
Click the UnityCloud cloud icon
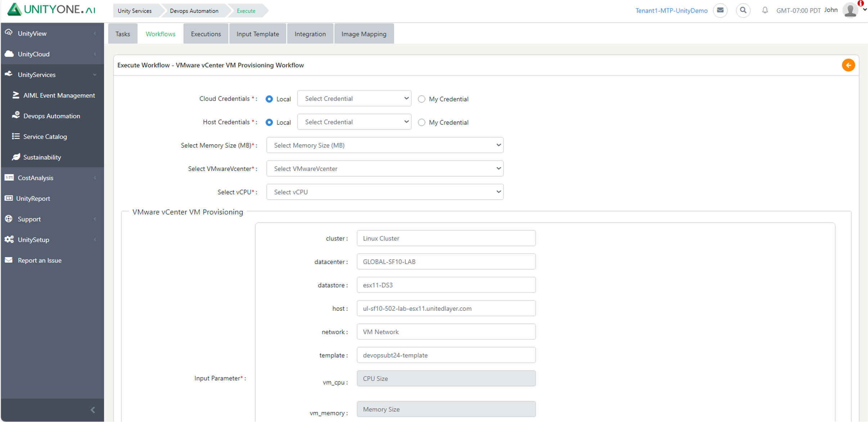[9, 54]
